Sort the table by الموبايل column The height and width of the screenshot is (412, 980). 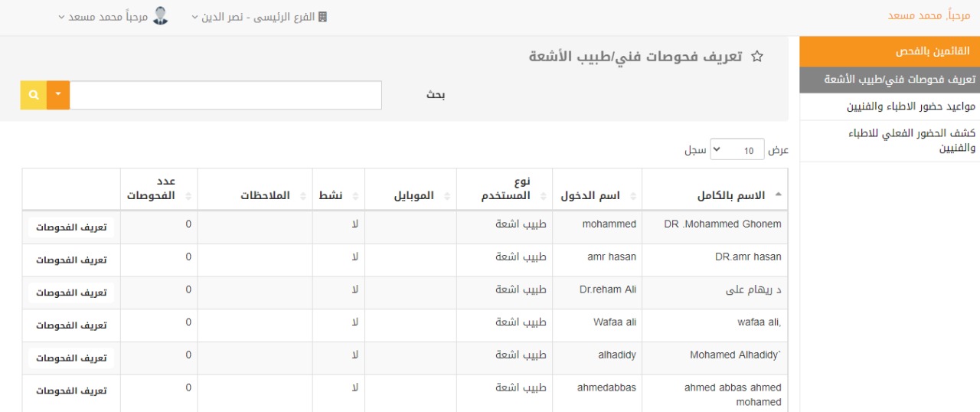pyautogui.click(x=448, y=195)
